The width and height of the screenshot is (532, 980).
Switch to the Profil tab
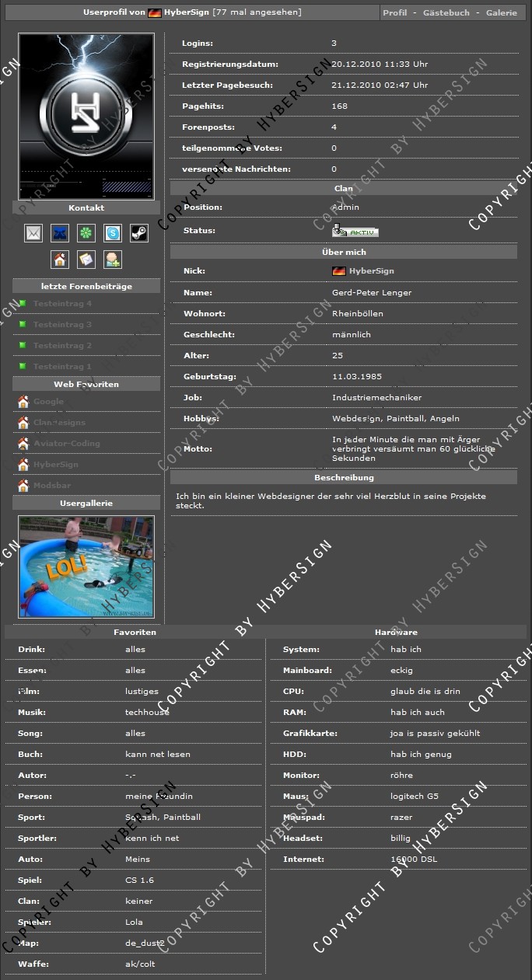pos(394,13)
